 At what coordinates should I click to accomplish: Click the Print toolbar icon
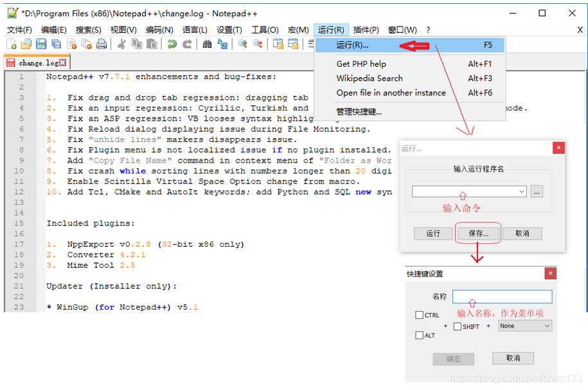tap(102, 44)
